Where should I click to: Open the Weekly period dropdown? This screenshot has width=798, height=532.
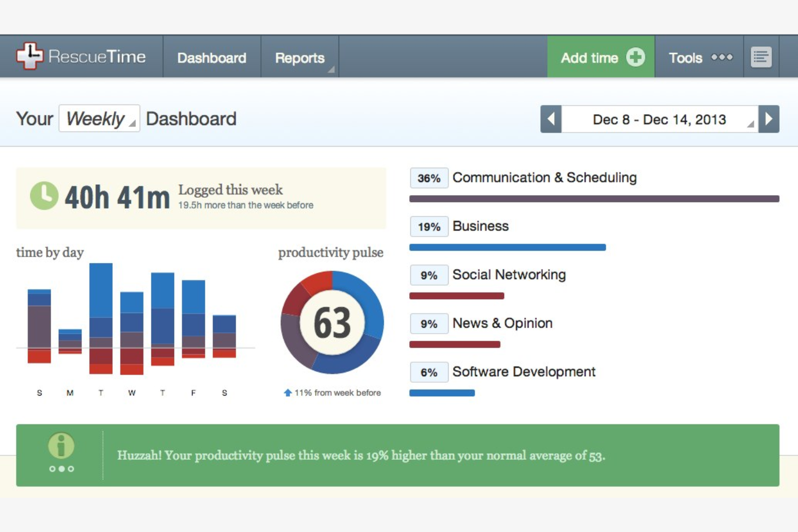coord(99,119)
